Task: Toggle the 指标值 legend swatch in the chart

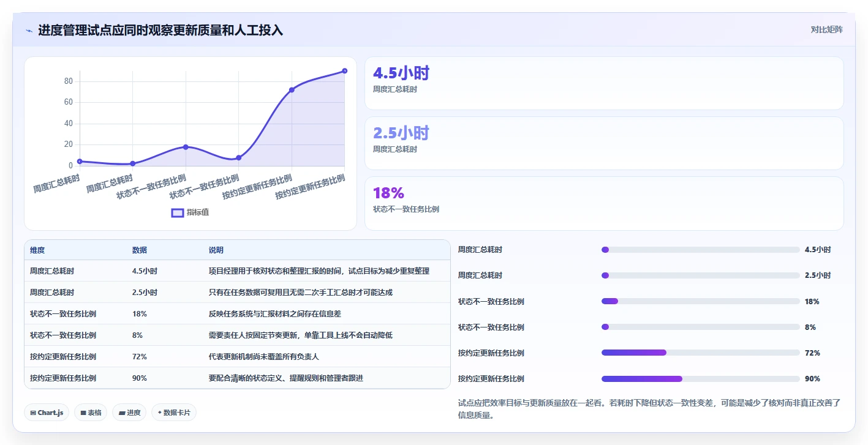Action: [x=177, y=212]
